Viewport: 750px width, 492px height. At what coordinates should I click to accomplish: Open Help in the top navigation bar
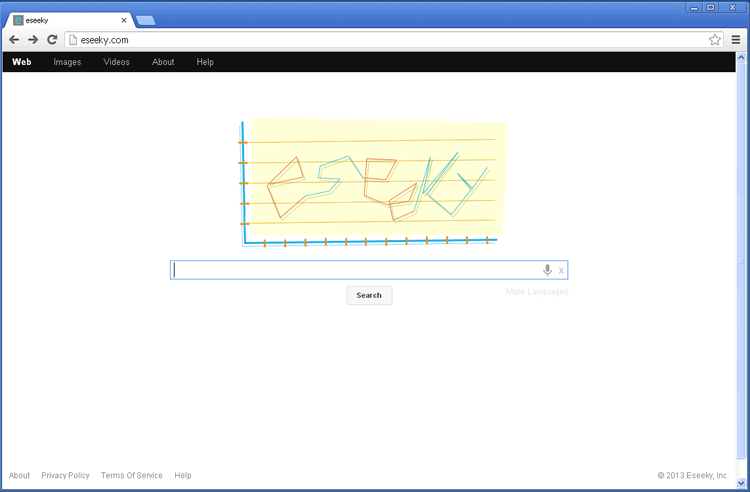(205, 62)
